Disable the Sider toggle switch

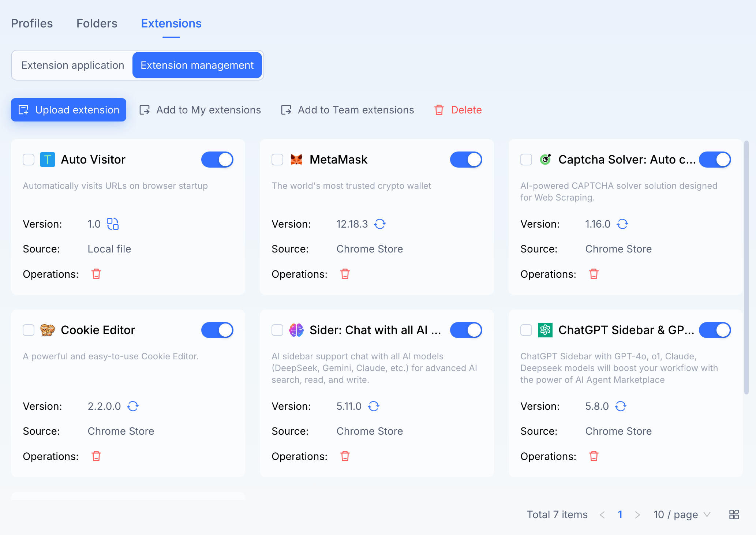pyautogui.click(x=466, y=330)
